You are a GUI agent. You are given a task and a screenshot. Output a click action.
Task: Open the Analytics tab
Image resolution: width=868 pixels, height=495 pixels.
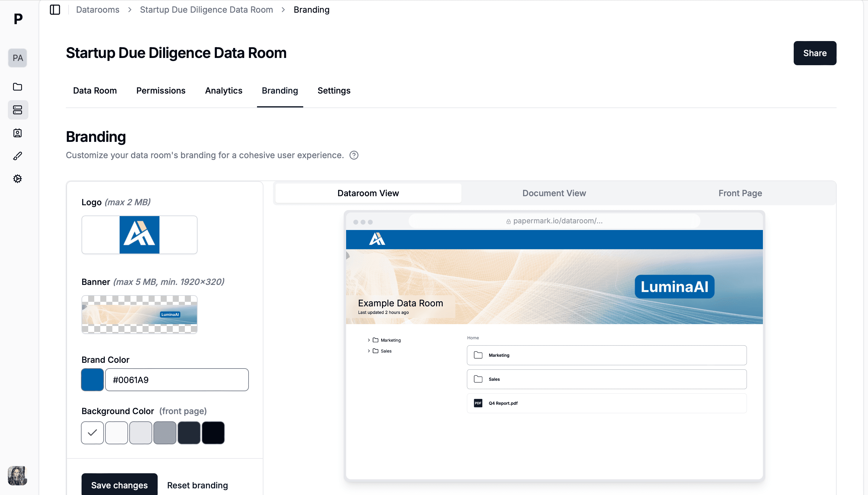223,91
